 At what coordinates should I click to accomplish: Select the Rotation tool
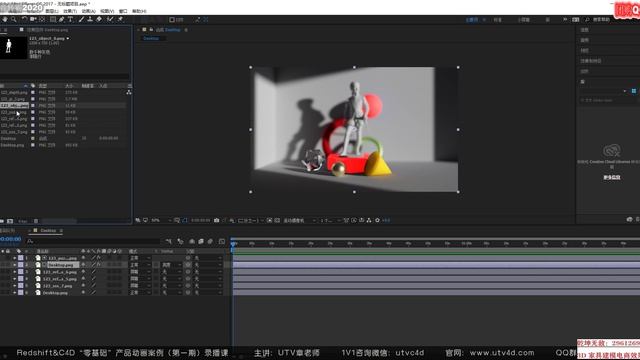pos(24,19)
